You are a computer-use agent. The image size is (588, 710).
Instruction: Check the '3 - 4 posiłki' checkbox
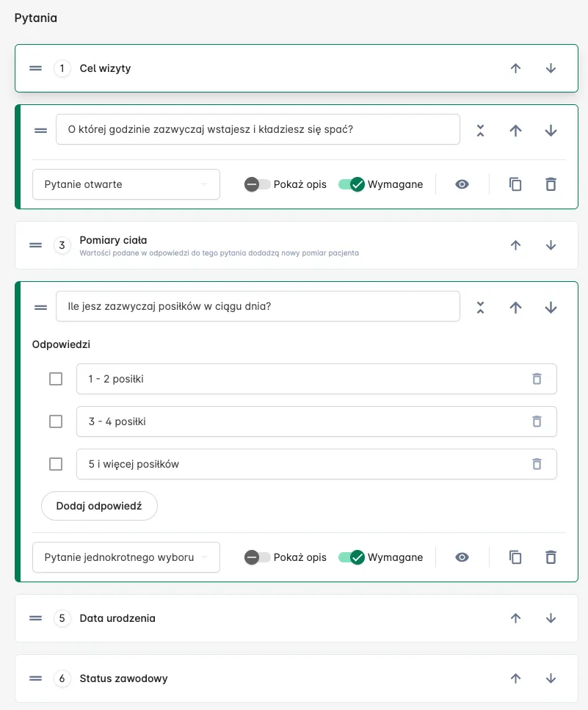coord(56,421)
